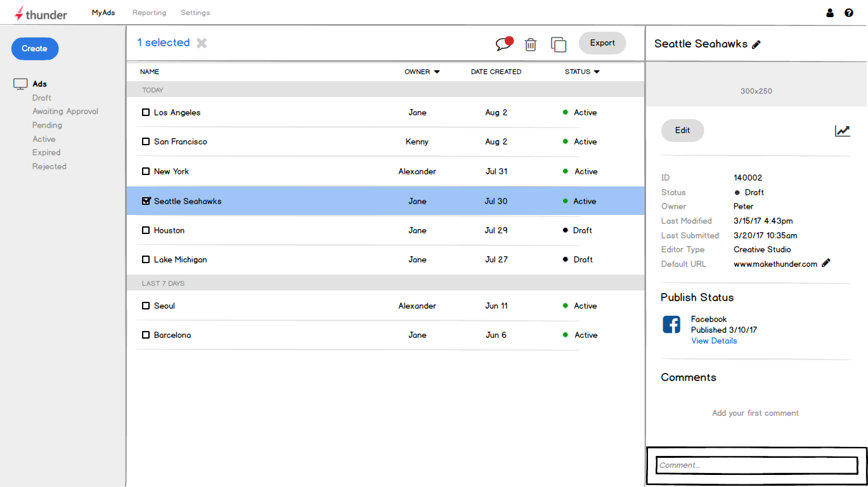The width and height of the screenshot is (868, 487).
Task: Click the Published 3/10/17 text
Action: (x=724, y=330)
